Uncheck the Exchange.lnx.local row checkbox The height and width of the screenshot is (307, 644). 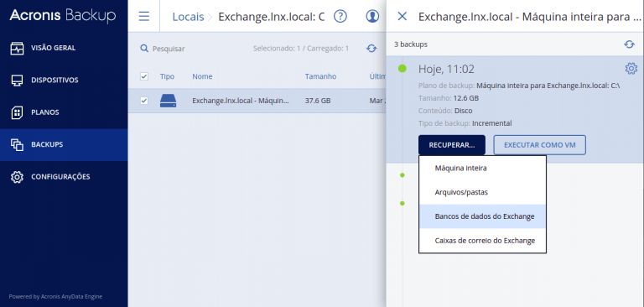[144, 101]
